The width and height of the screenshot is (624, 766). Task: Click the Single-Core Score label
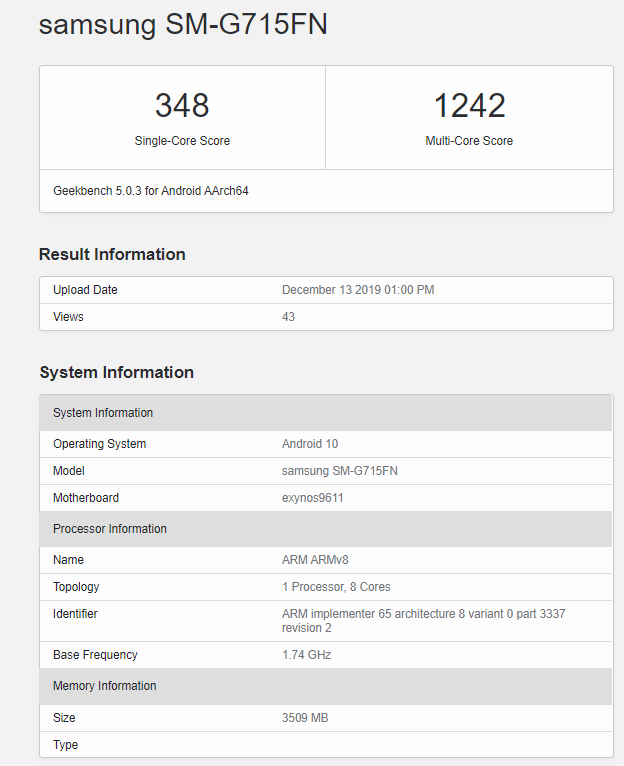tap(182, 141)
